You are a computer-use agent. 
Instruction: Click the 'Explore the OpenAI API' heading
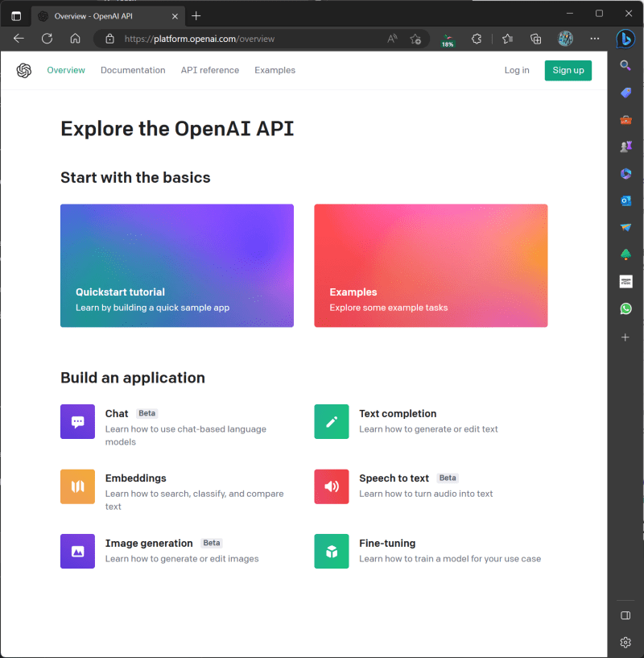[177, 128]
